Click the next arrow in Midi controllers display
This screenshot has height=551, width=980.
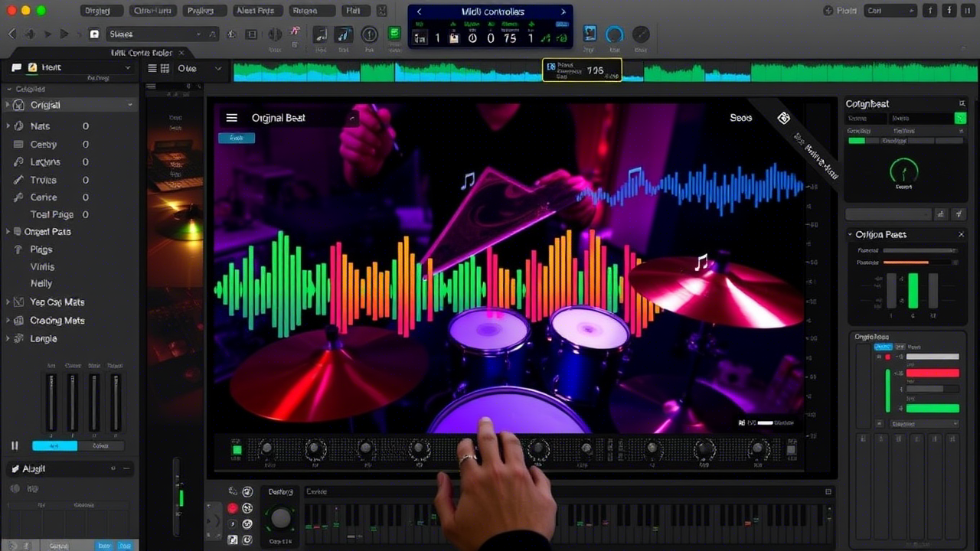(563, 11)
